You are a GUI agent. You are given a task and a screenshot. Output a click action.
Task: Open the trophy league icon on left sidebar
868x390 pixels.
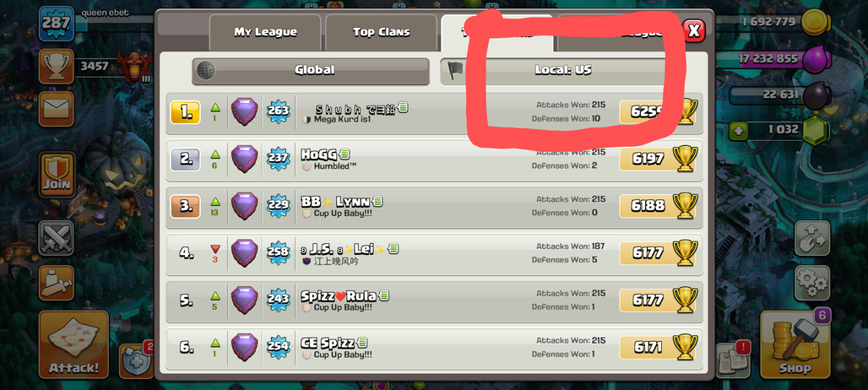pos(56,67)
